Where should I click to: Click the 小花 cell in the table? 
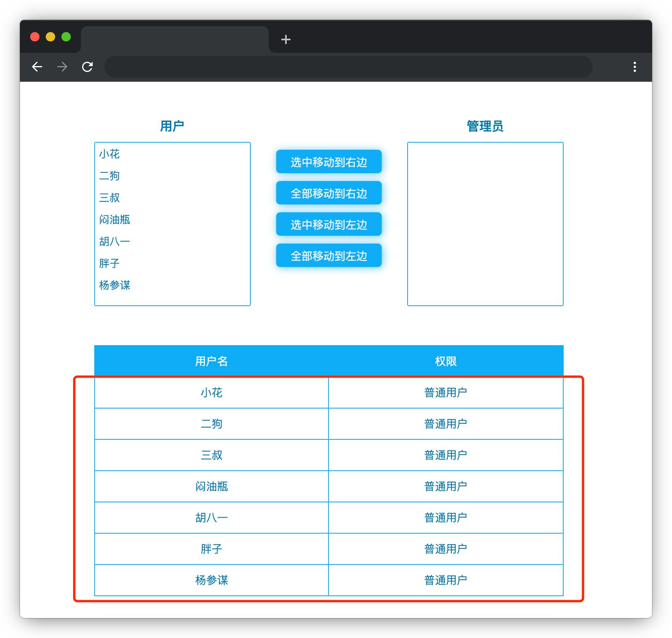tap(212, 392)
